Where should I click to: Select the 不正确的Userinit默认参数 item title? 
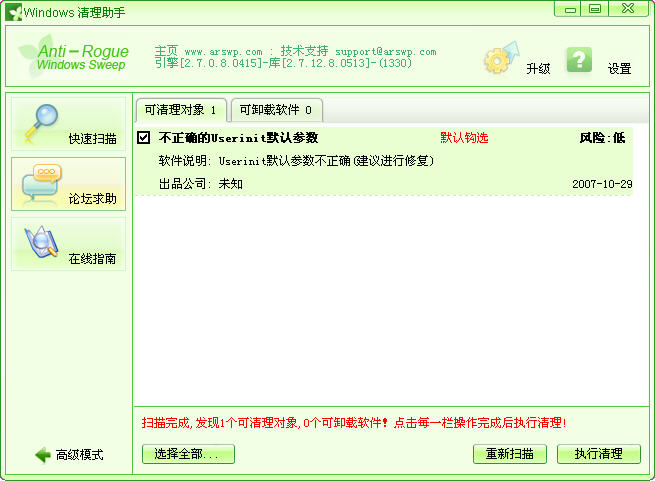[x=238, y=137]
